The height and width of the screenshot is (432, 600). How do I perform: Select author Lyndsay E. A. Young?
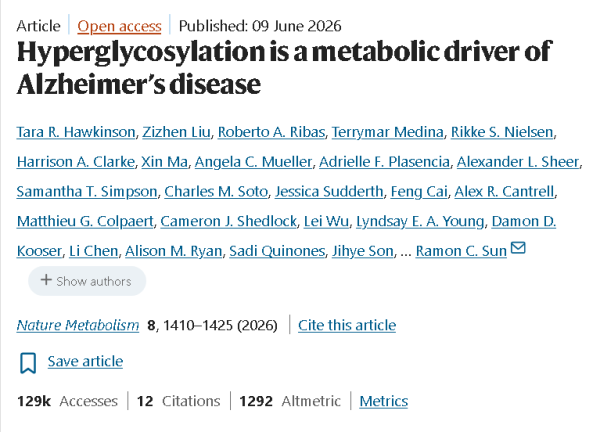(420, 221)
